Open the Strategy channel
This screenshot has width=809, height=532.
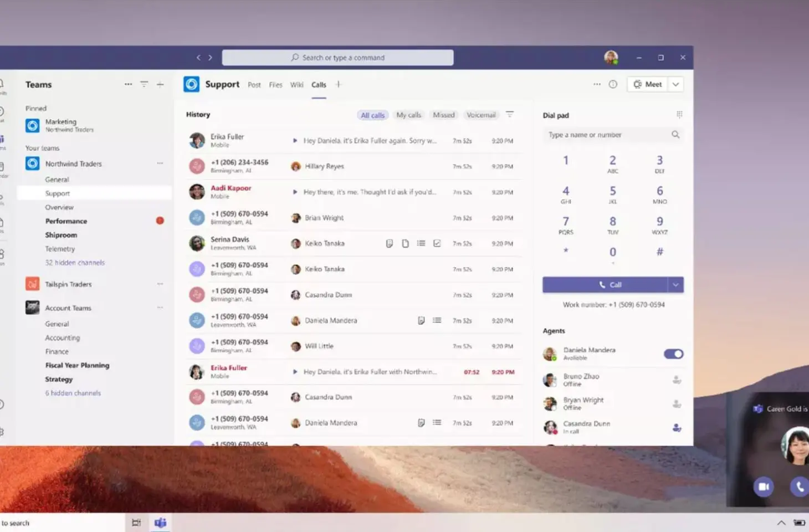click(x=59, y=379)
